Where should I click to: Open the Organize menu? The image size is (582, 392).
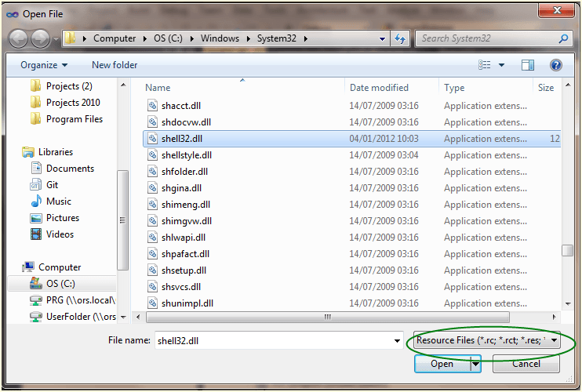[x=44, y=65]
